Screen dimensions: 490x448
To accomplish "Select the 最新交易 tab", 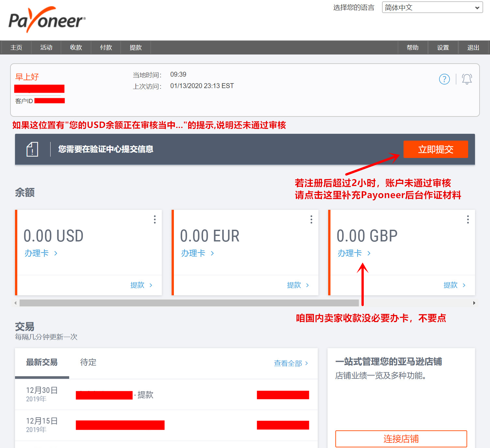I will pyautogui.click(x=42, y=362).
